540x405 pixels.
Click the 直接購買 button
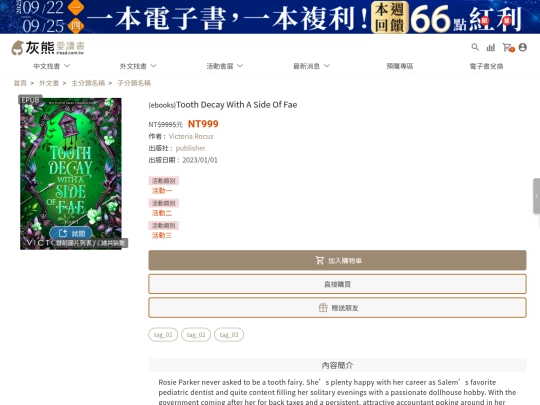coord(337,284)
